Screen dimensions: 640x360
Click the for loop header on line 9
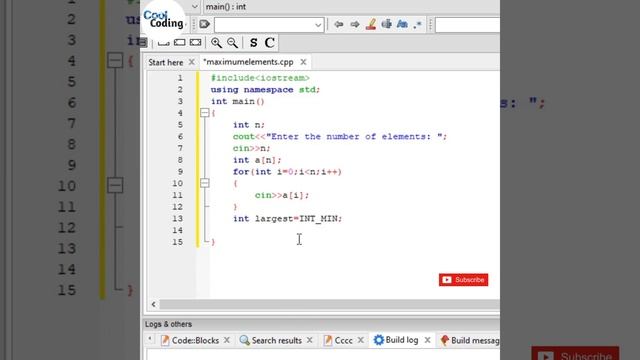point(287,172)
